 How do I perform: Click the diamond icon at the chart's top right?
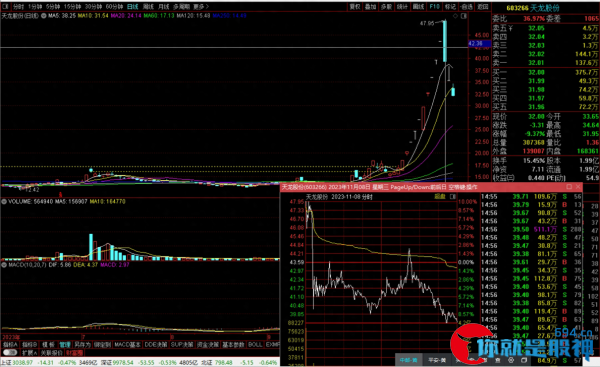(x=455, y=16)
